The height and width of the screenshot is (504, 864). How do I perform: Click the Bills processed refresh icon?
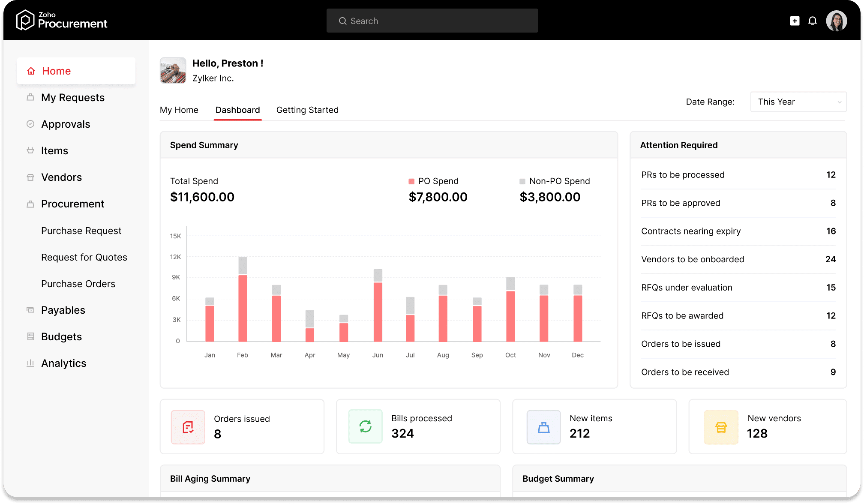[x=365, y=426]
